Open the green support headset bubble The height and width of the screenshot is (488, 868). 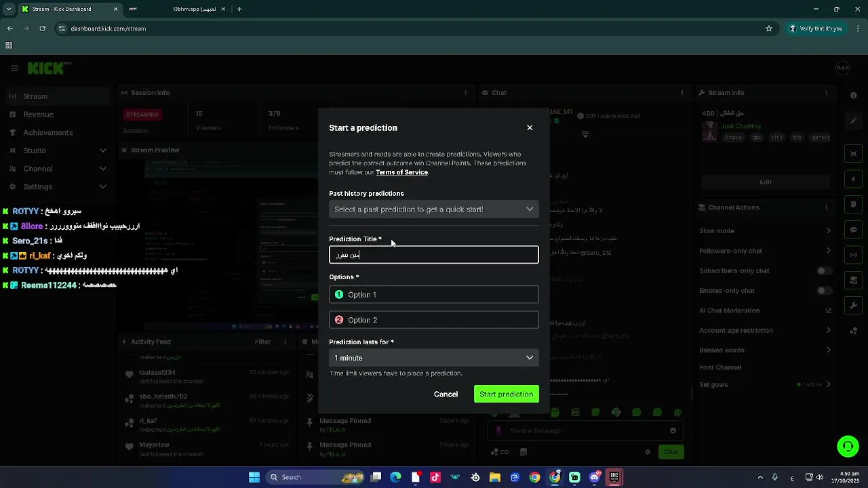pos(848,447)
